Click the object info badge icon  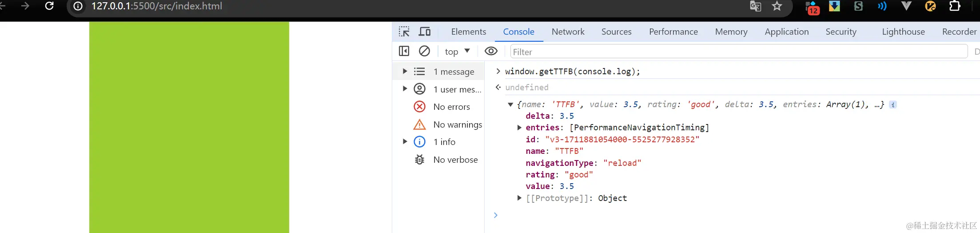(893, 104)
